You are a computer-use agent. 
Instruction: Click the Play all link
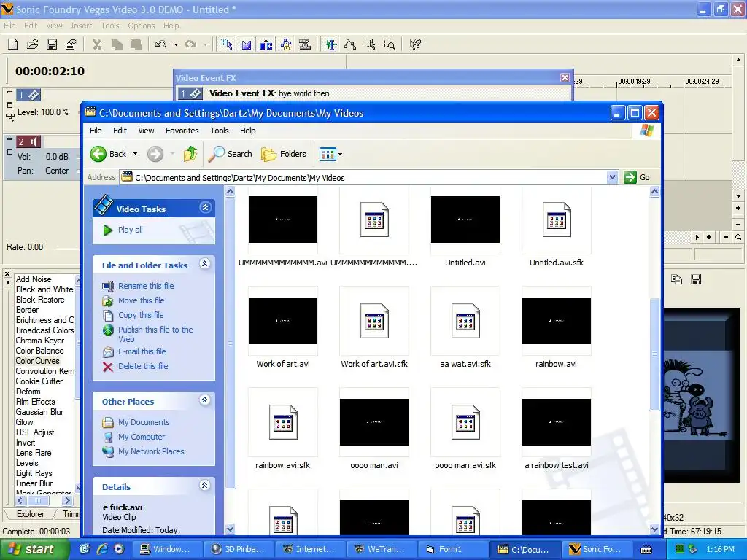click(131, 230)
